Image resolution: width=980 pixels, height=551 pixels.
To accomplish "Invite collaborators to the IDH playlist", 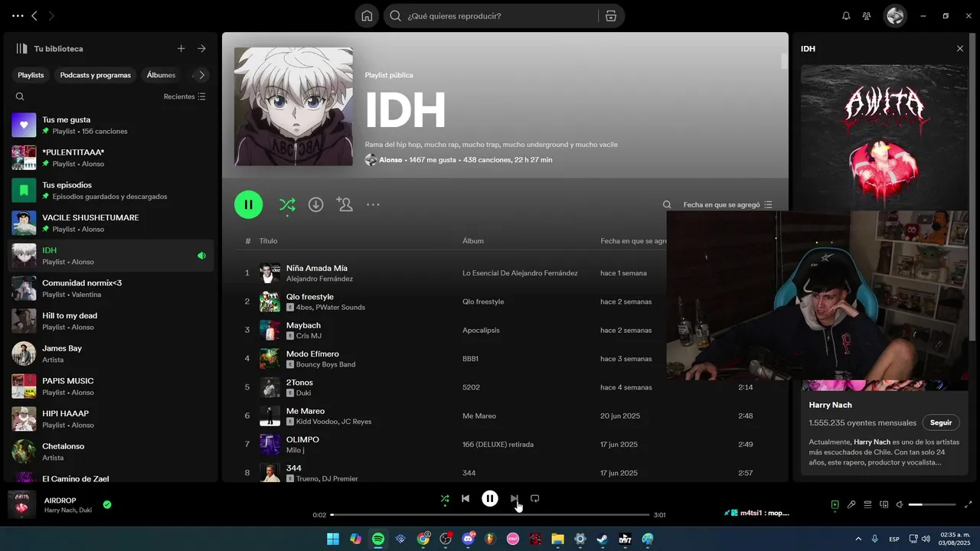I will (345, 204).
